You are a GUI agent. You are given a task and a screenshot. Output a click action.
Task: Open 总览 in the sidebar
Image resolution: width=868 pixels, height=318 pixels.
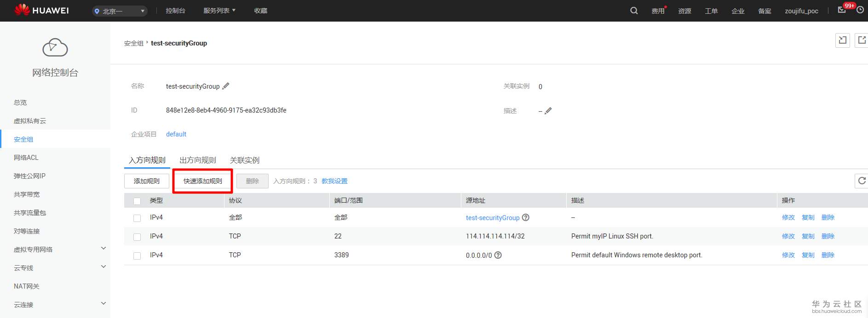coord(20,102)
